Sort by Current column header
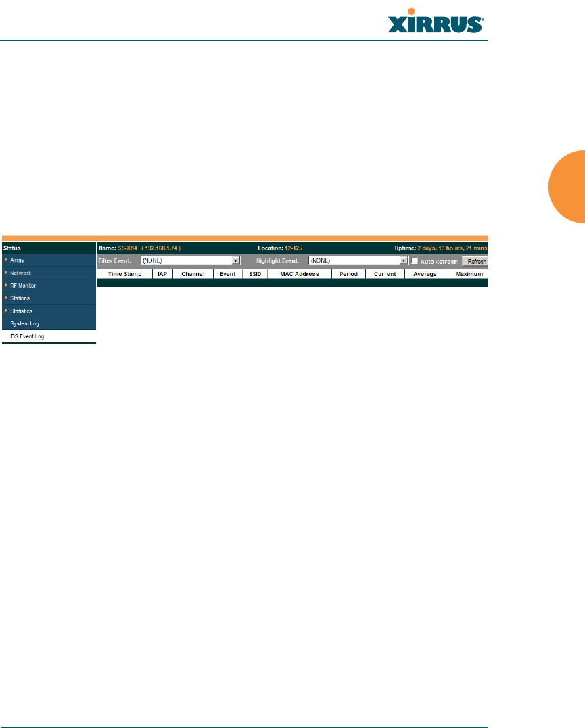Screen dimensions: 585x728 [385, 274]
